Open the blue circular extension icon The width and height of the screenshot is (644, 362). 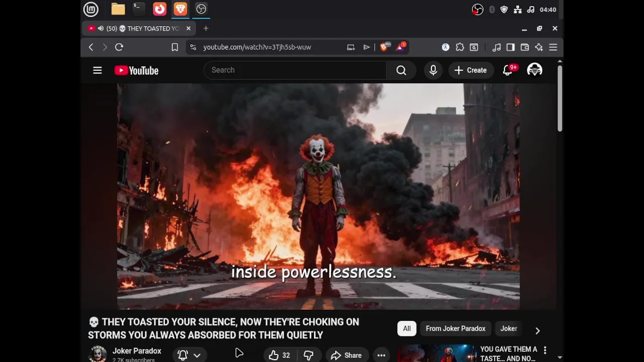[x=445, y=47]
